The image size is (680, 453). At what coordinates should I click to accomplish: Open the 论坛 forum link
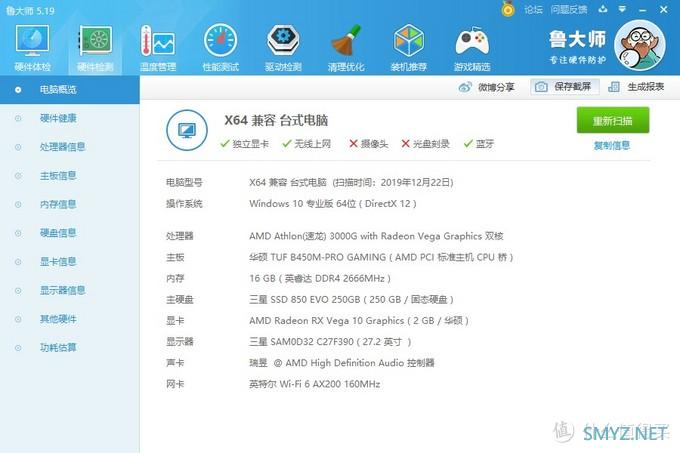coord(533,10)
